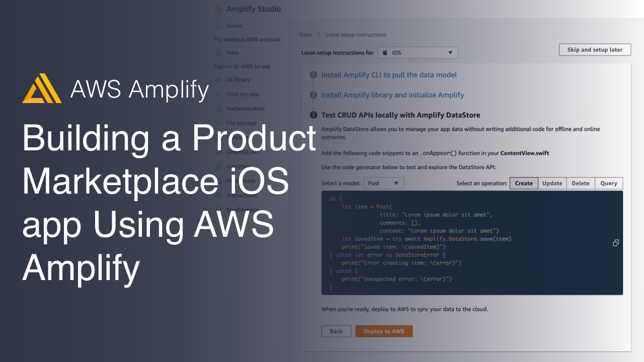Select the Update operation tab
Viewport: 644px width, 362px height.
pyautogui.click(x=552, y=184)
